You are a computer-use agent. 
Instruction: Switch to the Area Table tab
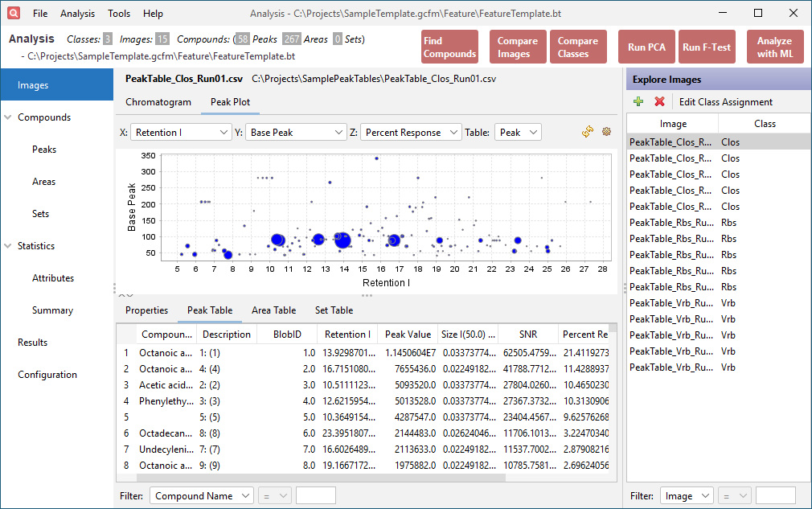pos(273,310)
